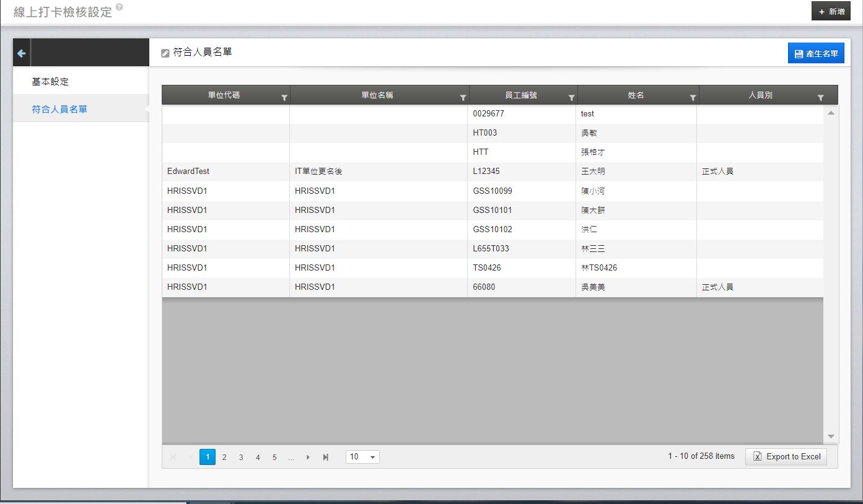This screenshot has width=863, height=504.
Task: Go to next page arrow
Action: tap(308, 458)
